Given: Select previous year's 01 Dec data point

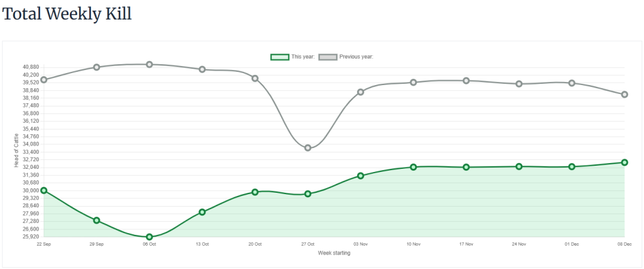Looking at the screenshot, I should click(572, 83).
